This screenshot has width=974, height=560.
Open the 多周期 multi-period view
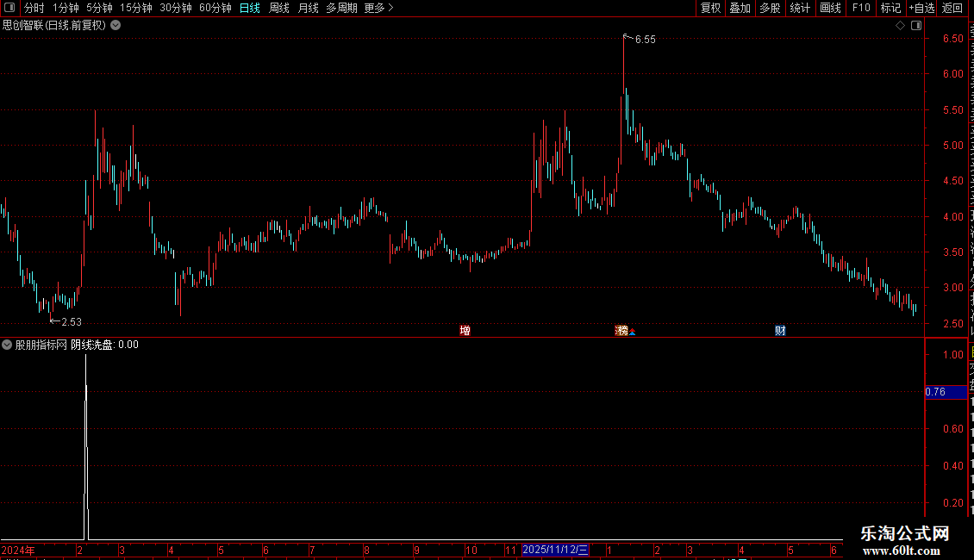[341, 8]
